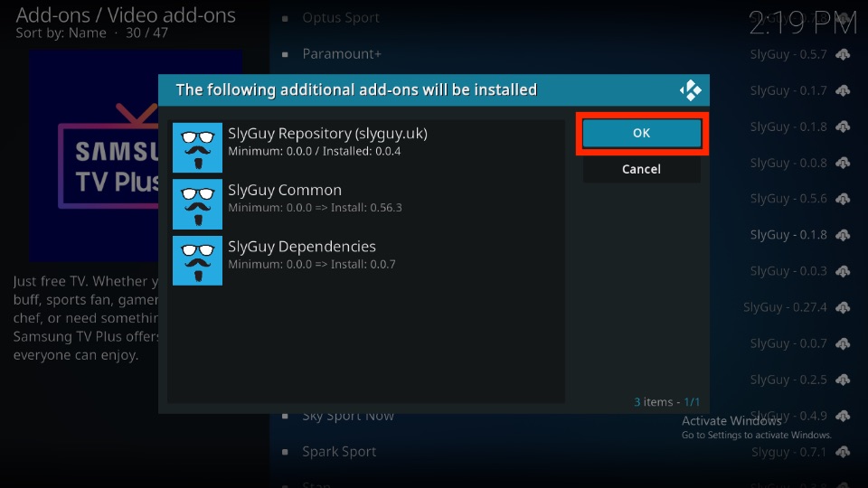Click download cloud icon beside SlyGuy - 0.1.7

[843, 90]
